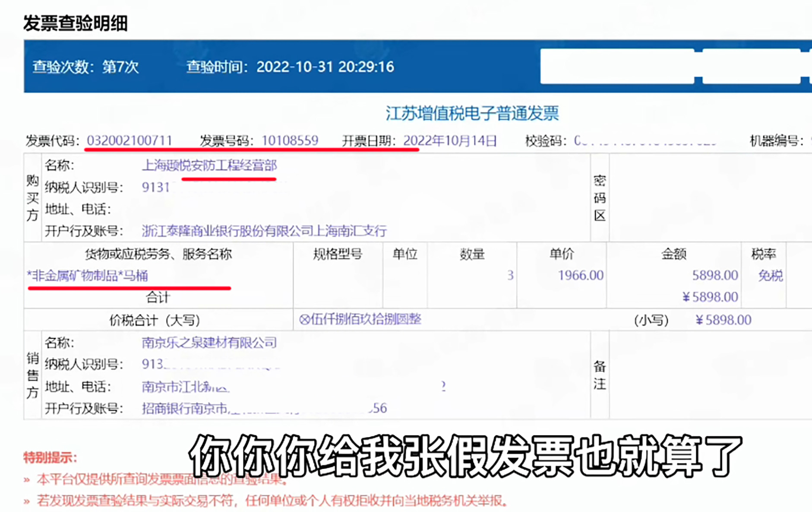This screenshot has width=812, height=512.
Task: Click the invoice number 10108559
Action: tap(290, 140)
